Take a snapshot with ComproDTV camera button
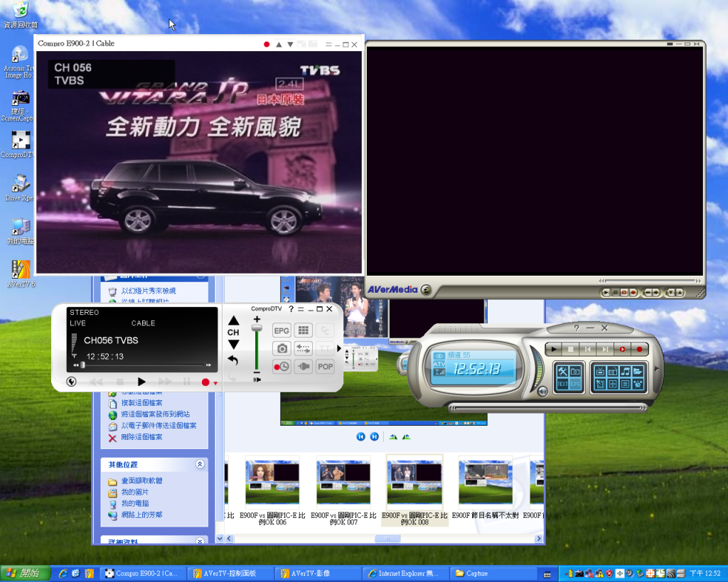The height and width of the screenshot is (582, 728). click(282, 348)
